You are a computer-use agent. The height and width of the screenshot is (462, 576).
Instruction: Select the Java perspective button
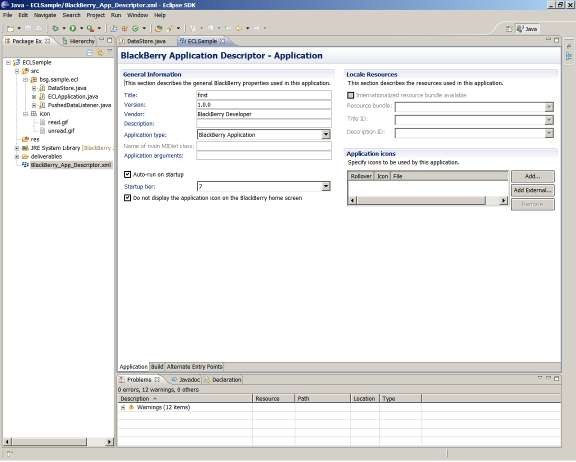tap(527, 29)
